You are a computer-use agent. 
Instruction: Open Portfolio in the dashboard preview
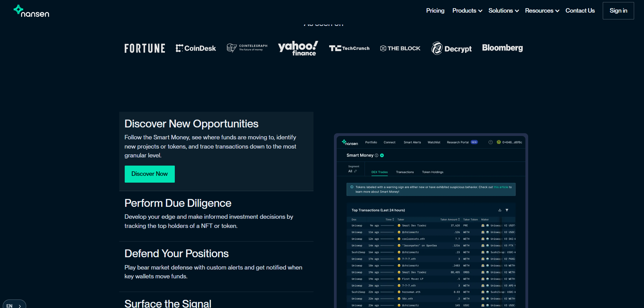click(371, 142)
